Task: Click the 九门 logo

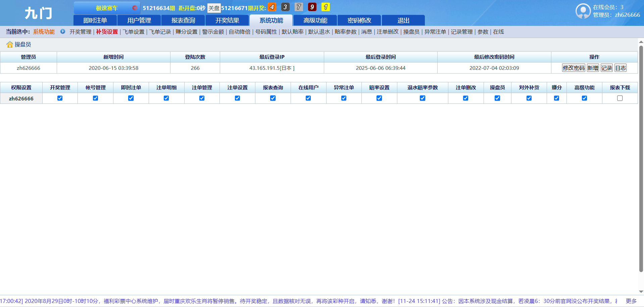Action: [x=39, y=13]
